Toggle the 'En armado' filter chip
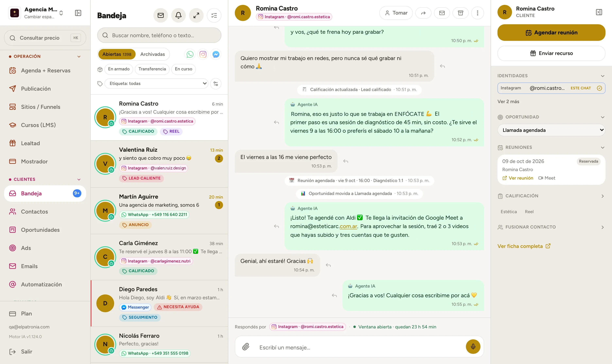612x364 pixels. (119, 69)
